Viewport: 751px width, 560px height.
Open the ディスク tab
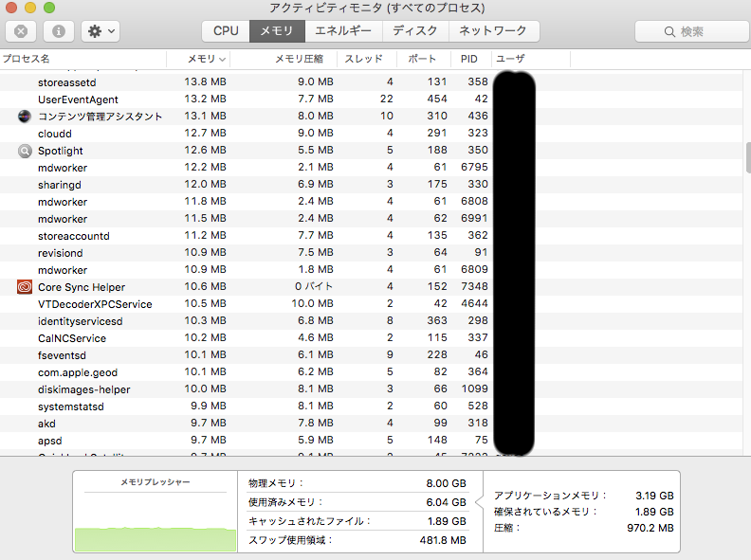point(415,31)
